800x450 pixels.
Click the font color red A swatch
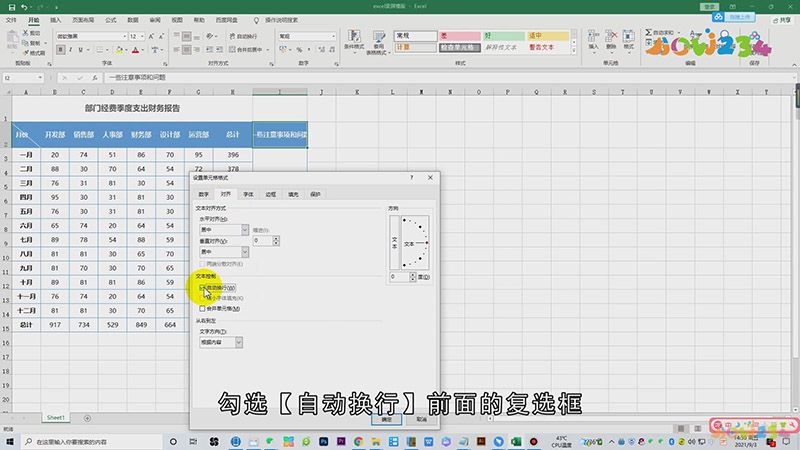click(136, 49)
